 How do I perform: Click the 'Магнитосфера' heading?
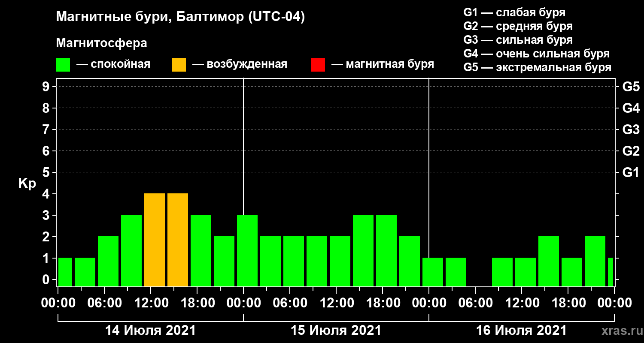[x=101, y=43]
